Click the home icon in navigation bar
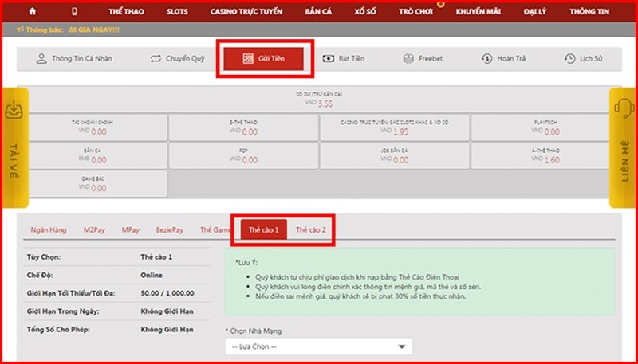638x364 pixels. click(33, 12)
